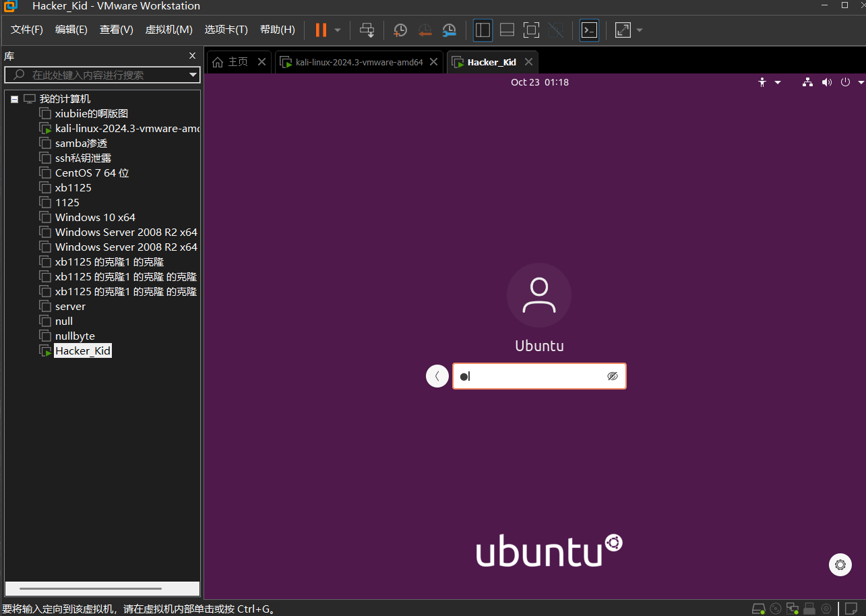The image size is (866, 616).
Task: Toggle the library sidebar panel view
Action: click(x=483, y=30)
